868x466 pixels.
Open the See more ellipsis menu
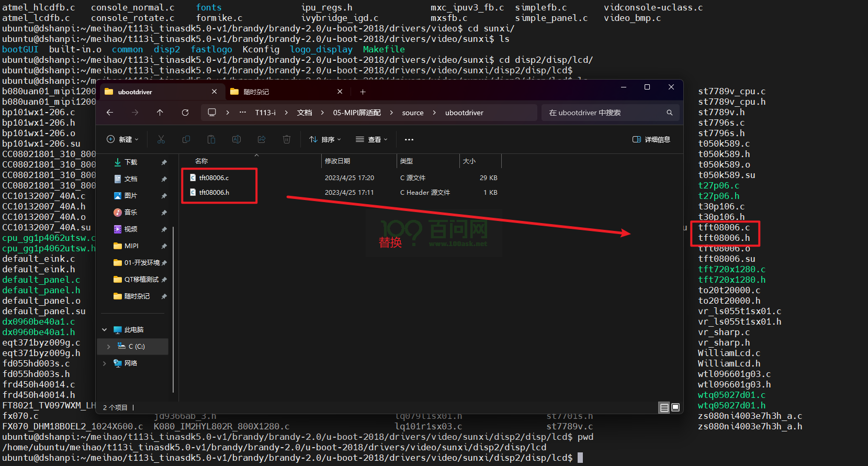(x=409, y=139)
